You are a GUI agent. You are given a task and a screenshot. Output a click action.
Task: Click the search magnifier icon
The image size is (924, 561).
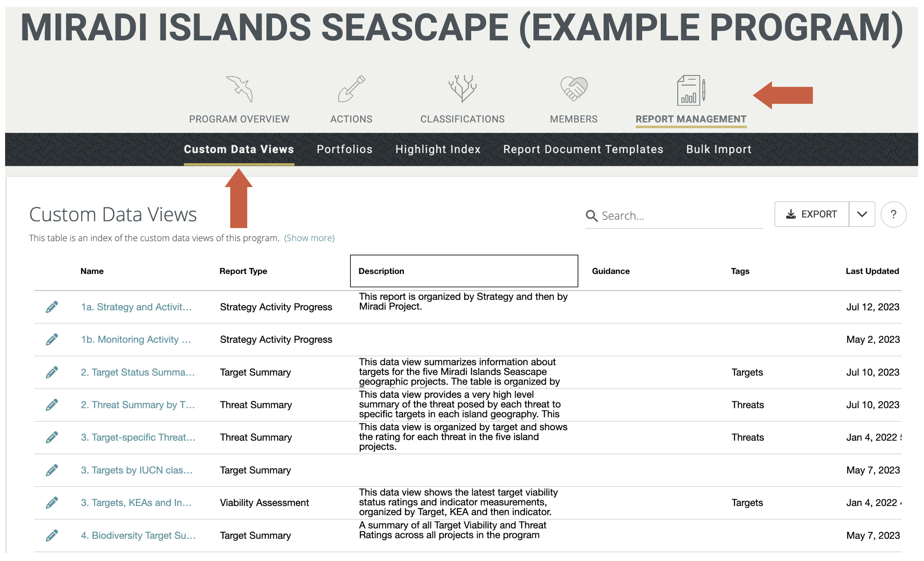click(591, 216)
